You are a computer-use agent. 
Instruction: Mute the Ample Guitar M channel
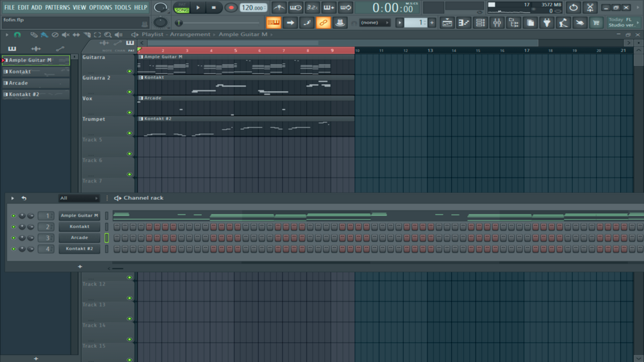click(x=13, y=215)
